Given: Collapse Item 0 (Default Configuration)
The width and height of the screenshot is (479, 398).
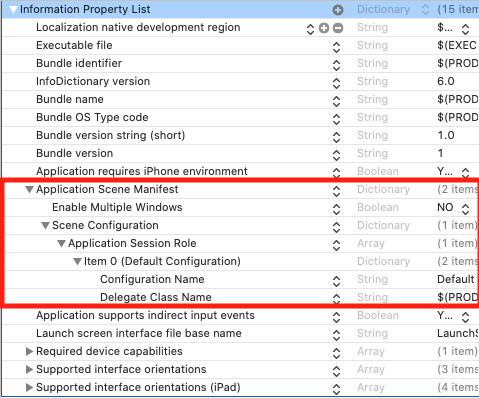Looking at the screenshot, I should [77, 261].
